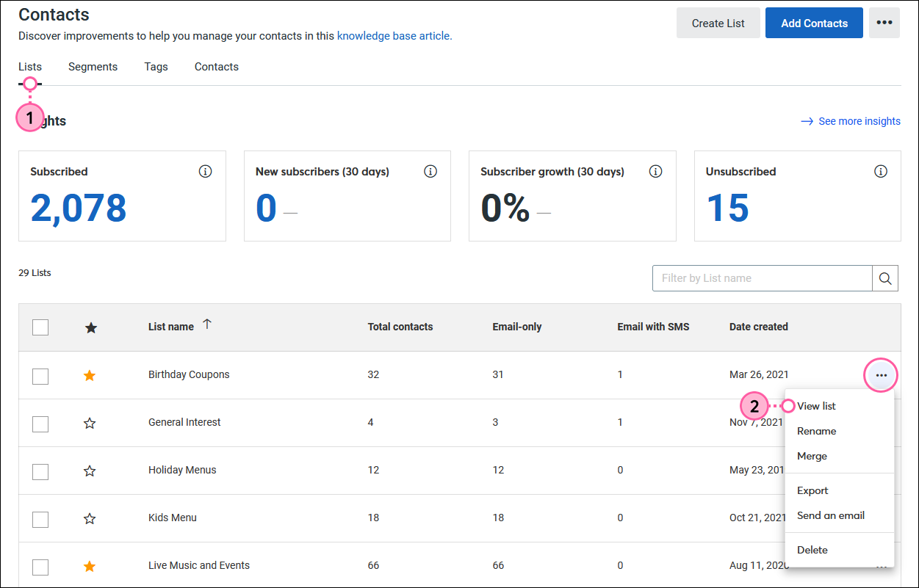Click the info icon on Subscribed card
The height and width of the screenshot is (588, 919).
(x=205, y=171)
